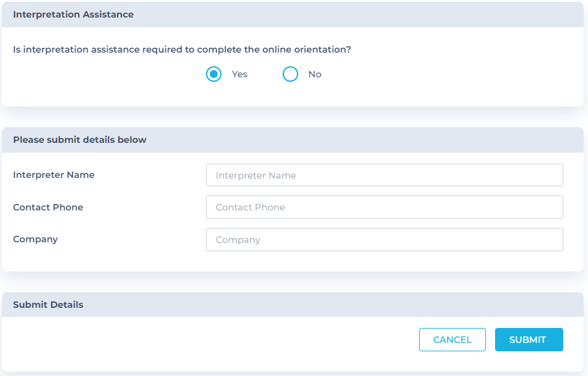
Task: Click the 'Company' field label
Action: 36,239
